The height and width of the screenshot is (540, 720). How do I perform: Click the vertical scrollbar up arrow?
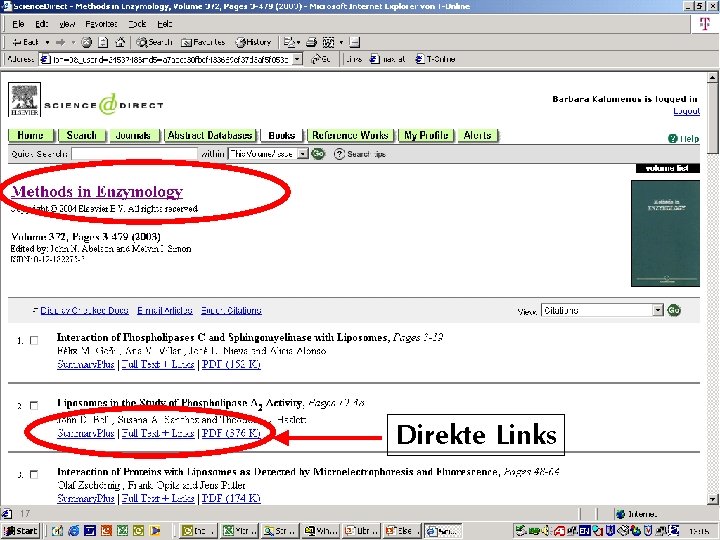click(712, 77)
